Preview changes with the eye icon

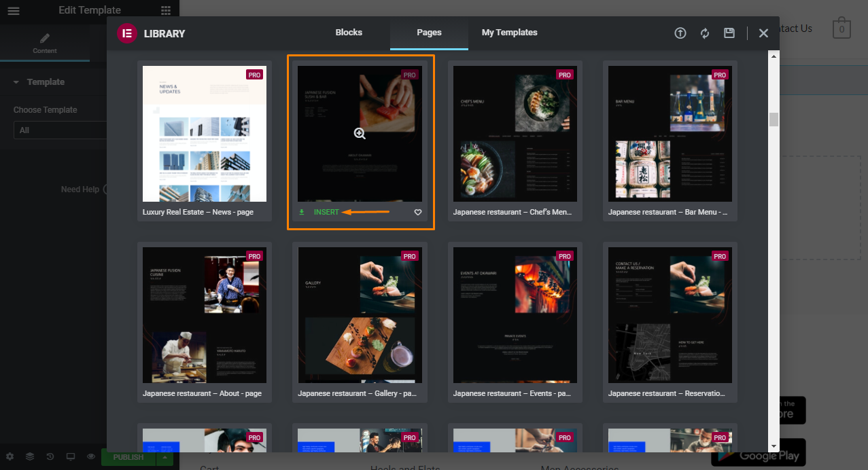[91, 457]
